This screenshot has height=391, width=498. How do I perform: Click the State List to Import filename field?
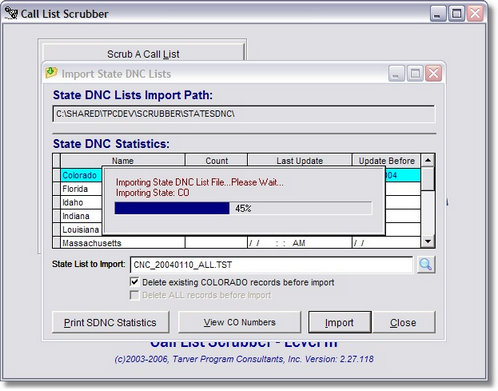(271, 265)
